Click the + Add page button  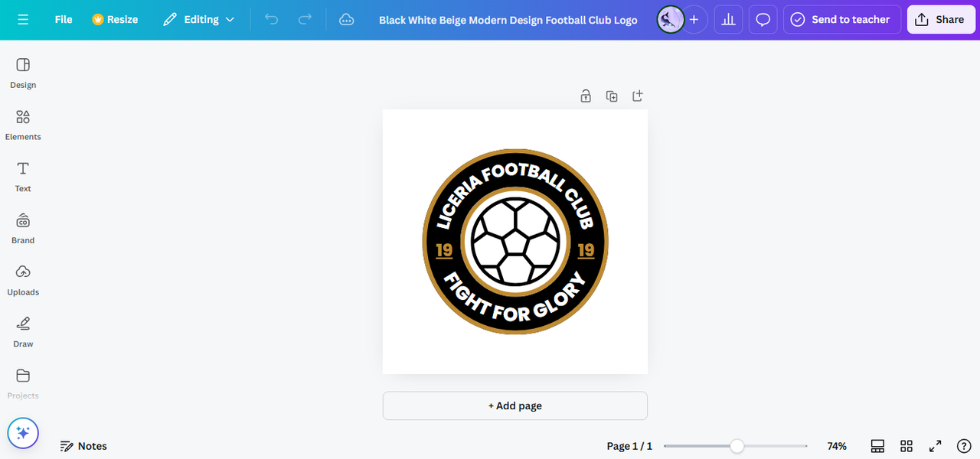point(515,406)
